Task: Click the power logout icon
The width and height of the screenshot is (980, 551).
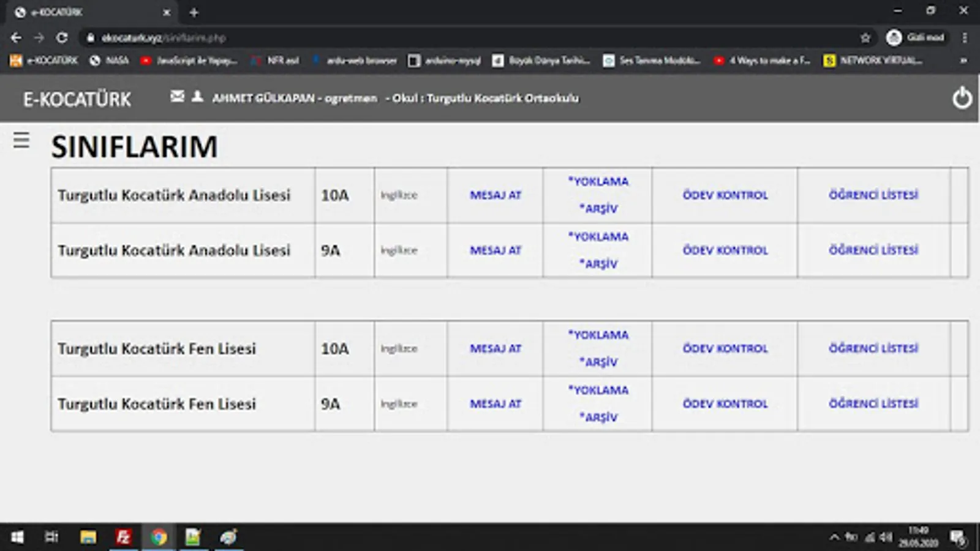Action: coord(962,98)
